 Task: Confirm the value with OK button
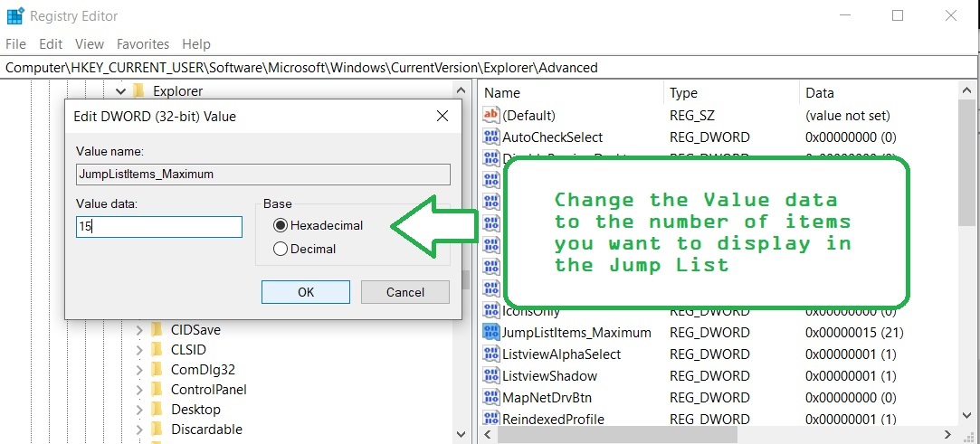306,291
